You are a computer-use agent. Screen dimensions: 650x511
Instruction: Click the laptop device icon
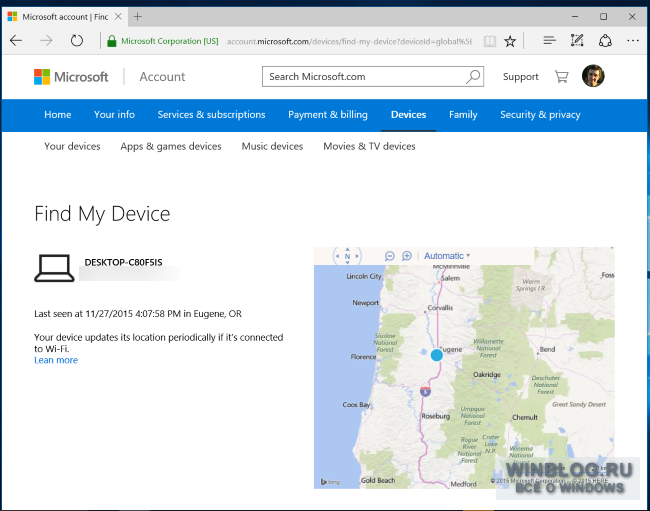[54, 268]
